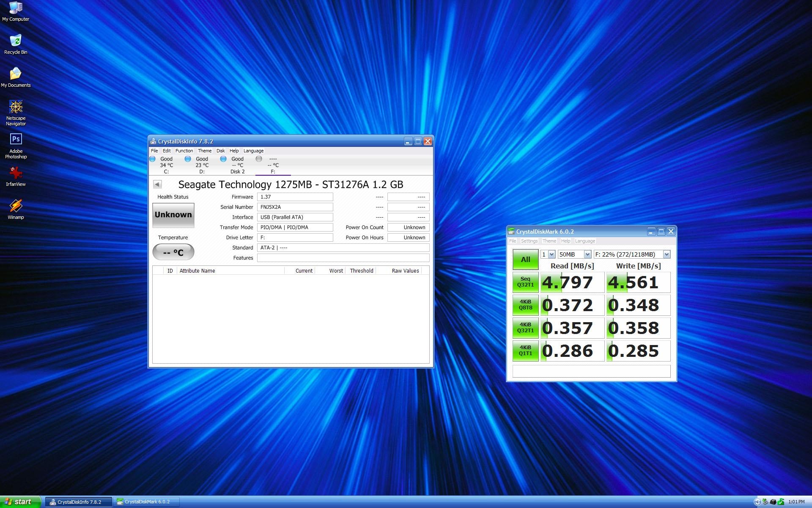Viewport: 812px width, 508px height.
Task: Click the Drive Letter F: field
Action: (x=295, y=237)
